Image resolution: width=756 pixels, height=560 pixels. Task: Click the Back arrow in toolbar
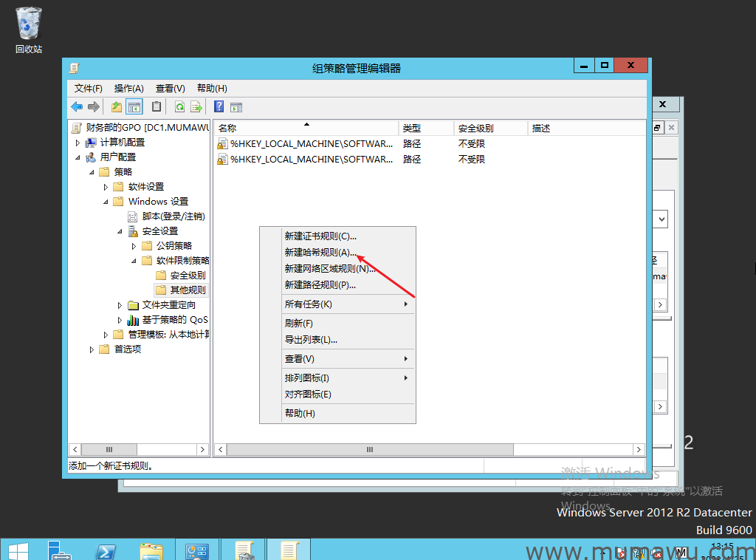click(x=77, y=106)
